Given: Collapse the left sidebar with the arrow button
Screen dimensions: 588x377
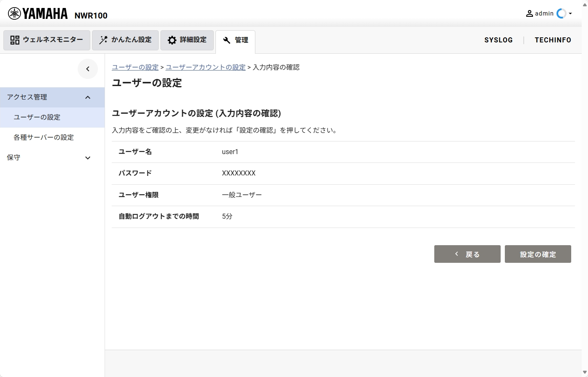Looking at the screenshot, I should point(88,68).
